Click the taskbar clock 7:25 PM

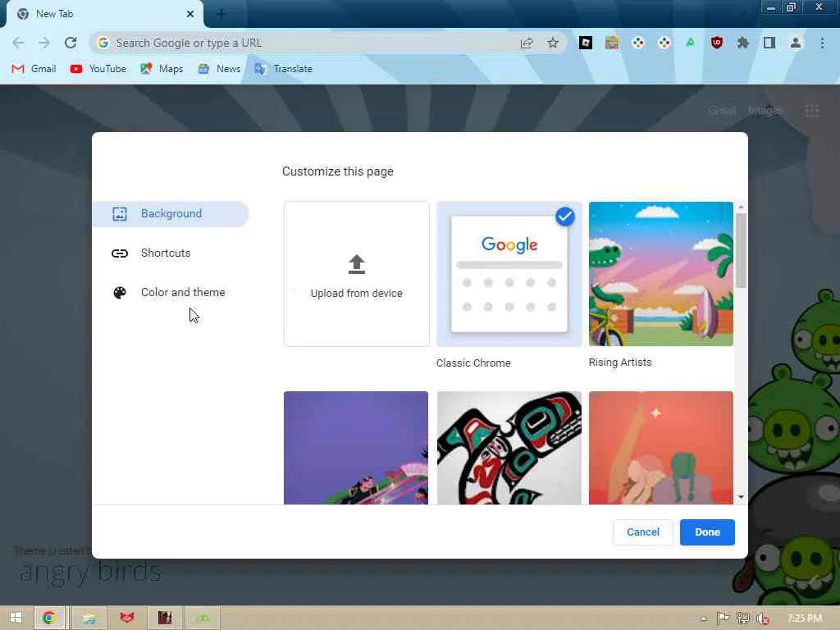pos(804,619)
